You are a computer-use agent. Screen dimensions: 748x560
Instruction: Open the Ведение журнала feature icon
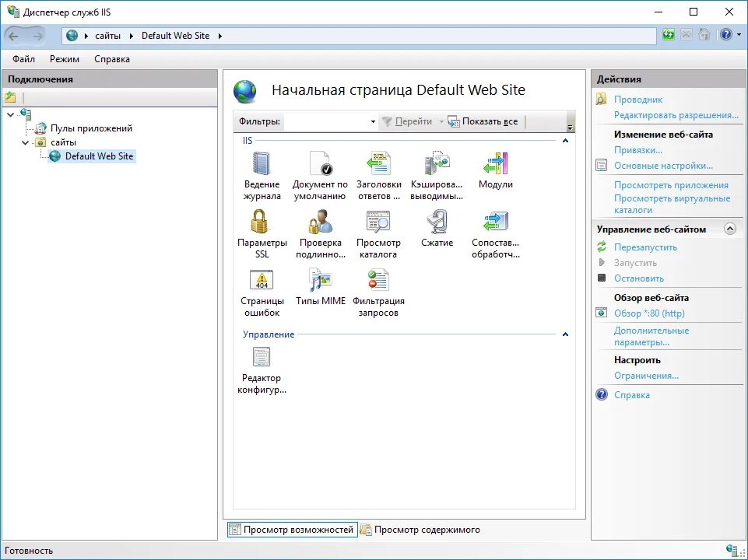[262, 163]
